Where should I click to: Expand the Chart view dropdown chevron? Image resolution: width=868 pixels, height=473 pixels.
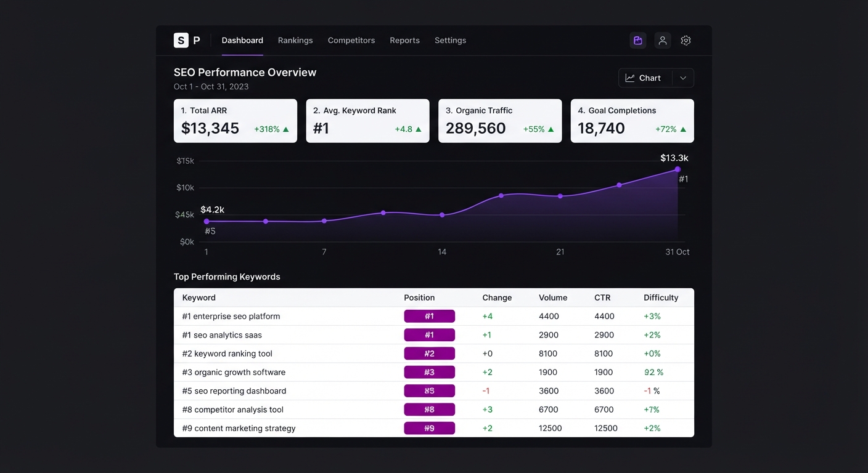683,78
